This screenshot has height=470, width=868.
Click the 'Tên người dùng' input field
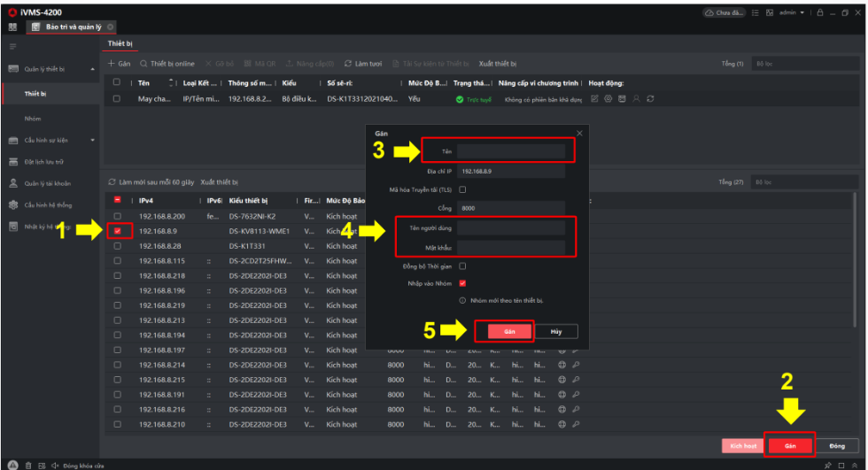pyautogui.click(x=511, y=227)
